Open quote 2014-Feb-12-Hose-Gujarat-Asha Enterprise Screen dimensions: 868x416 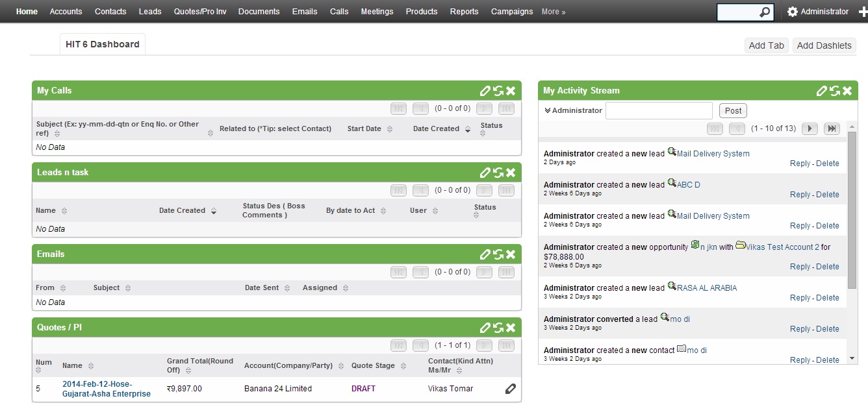coord(107,389)
